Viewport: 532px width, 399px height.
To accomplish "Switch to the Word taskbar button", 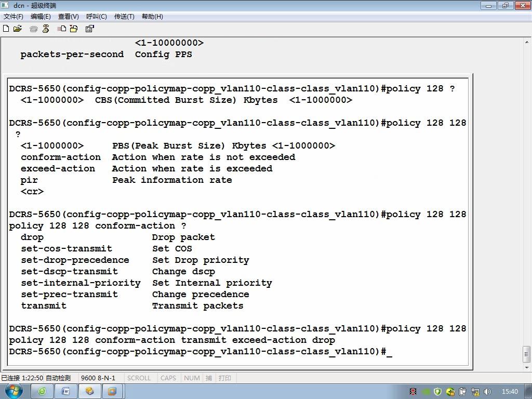I will (65, 392).
